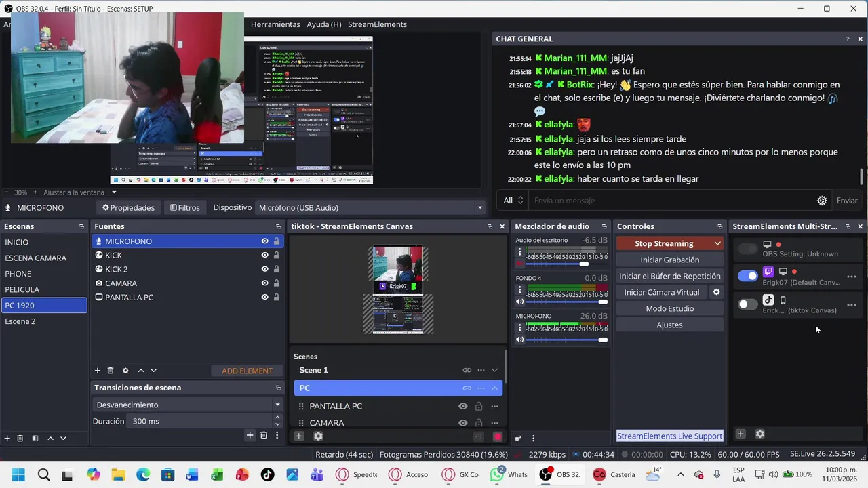The width and height of the screenshot is (868, 488).
Task: Open Ajustes from Controles
Action: tap(669, 325)
